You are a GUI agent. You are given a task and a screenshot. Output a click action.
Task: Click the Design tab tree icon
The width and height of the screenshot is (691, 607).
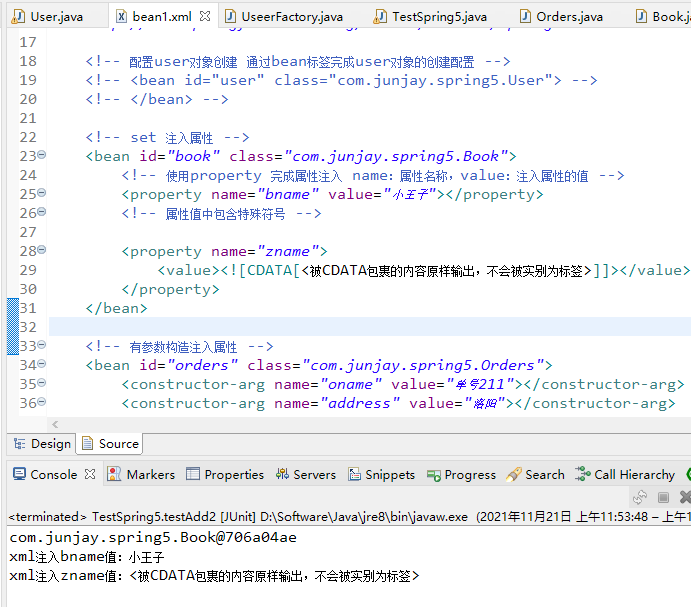[x=19, y=443]
